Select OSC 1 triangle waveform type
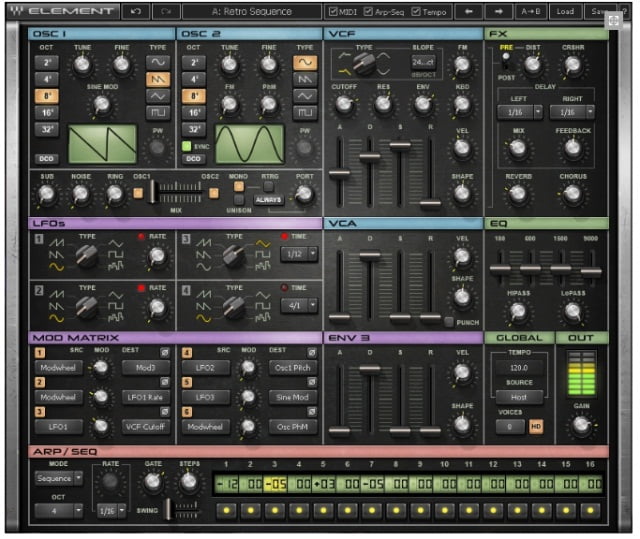640x539 pixels. tap(158, 96)
